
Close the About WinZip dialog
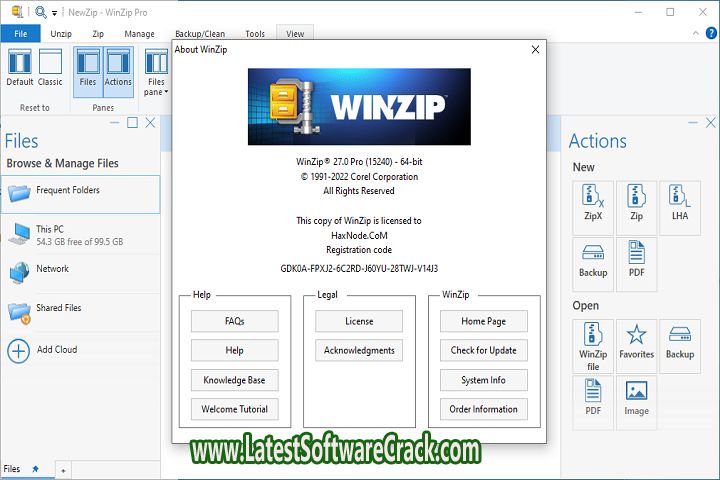coord(535,49)
